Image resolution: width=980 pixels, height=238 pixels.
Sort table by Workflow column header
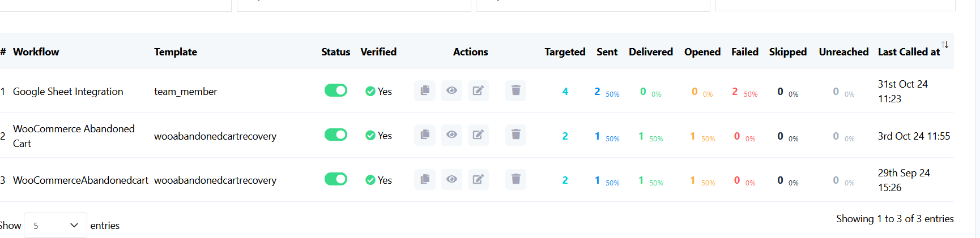coord(36,52)
